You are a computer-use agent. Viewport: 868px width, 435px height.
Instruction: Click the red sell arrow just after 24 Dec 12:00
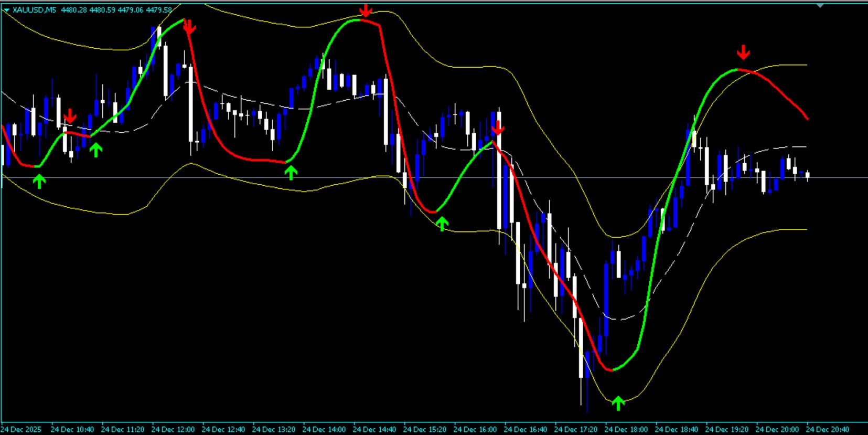tap(189, 27)
